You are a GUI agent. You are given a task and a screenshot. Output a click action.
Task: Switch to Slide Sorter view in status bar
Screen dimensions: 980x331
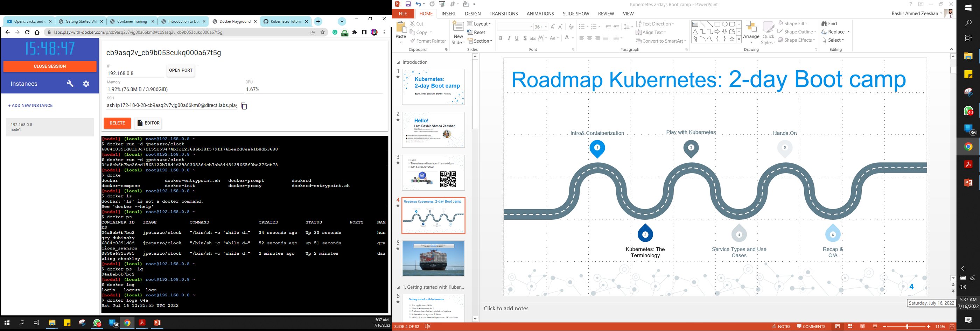click(850, 326)
